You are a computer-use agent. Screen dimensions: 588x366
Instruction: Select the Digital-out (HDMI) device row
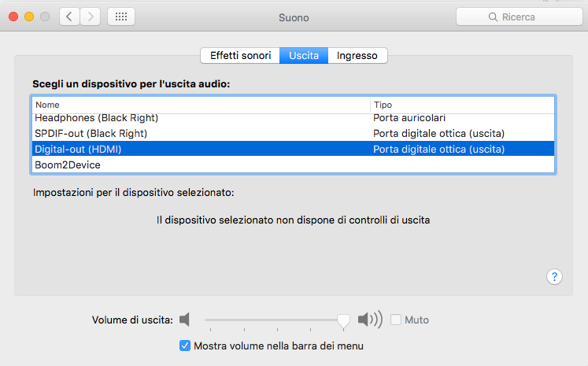click(79, 149)
